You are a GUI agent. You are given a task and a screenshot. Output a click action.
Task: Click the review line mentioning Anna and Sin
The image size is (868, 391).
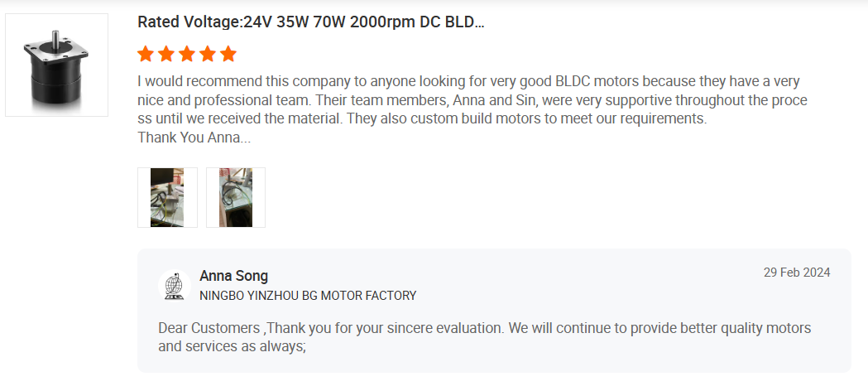pyautogui.click(x=472, y=100)
